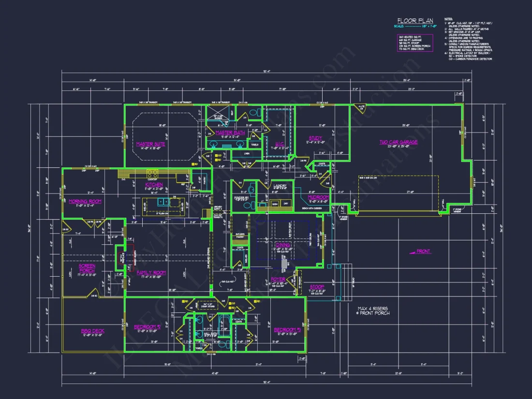Toggle the SD smoke detector marker near the linen closet

pyautogui.click(x=217, y=160)
